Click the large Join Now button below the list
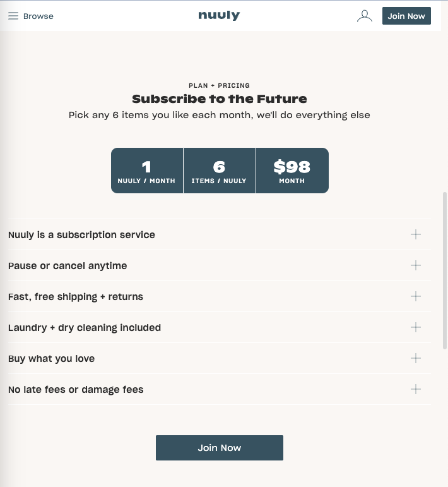The width and height of the screenshot is (448, 487). point(220,448)
